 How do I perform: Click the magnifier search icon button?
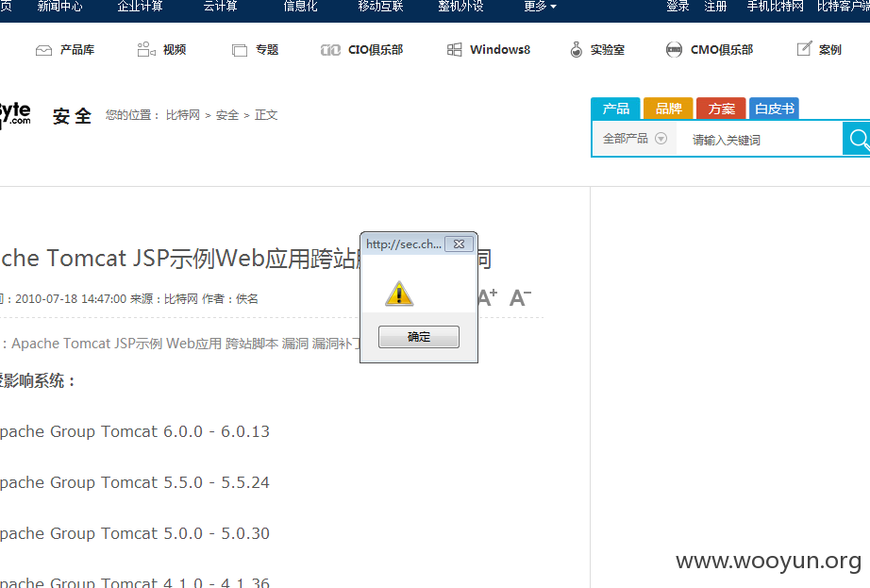[857, 139]
